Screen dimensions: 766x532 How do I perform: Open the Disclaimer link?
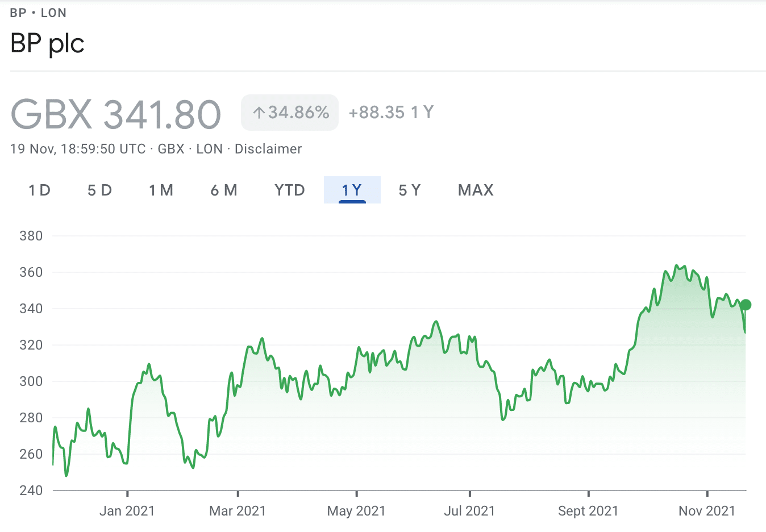[x=268, y=149]
